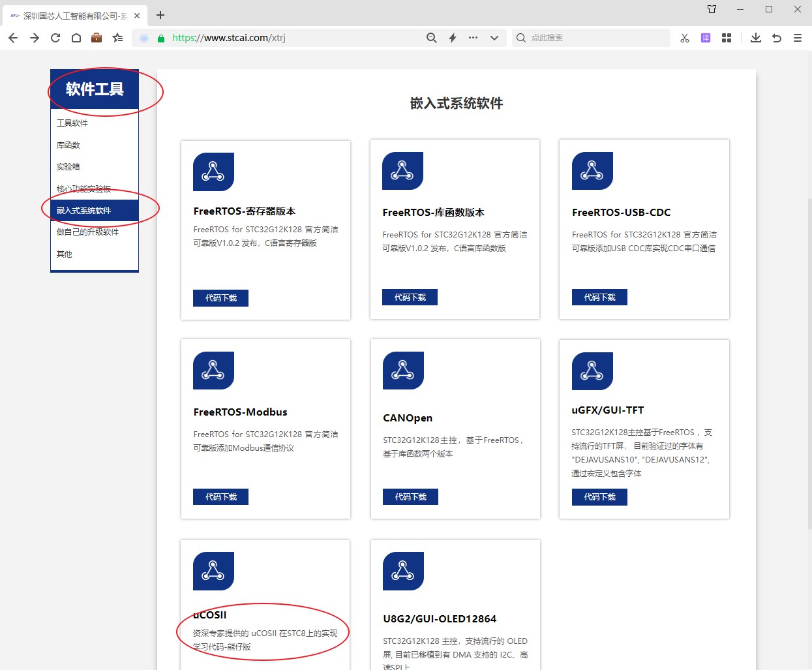Image resolution: width=812 pixels, height=670 pixels.
Task: Click the uCOSII card title
Action: tap(210, 615)
